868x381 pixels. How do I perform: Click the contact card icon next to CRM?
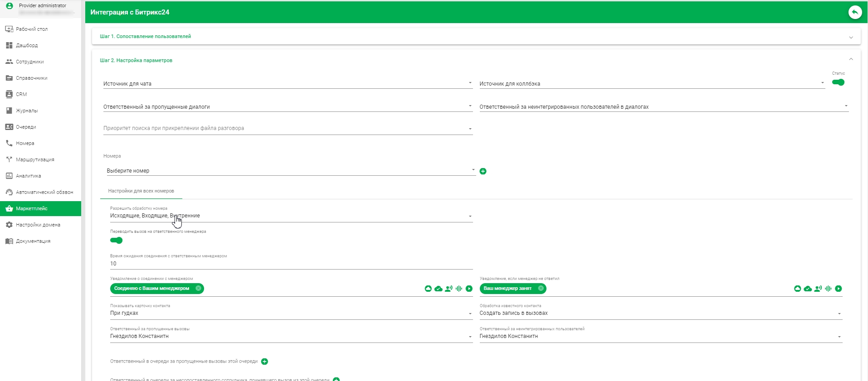click(9, 94)
